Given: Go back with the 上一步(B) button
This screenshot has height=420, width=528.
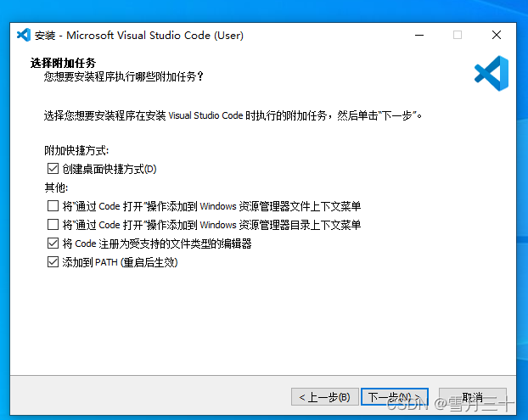Looking at the screenshot, I should pyautogui.click(x=324, y=397).
